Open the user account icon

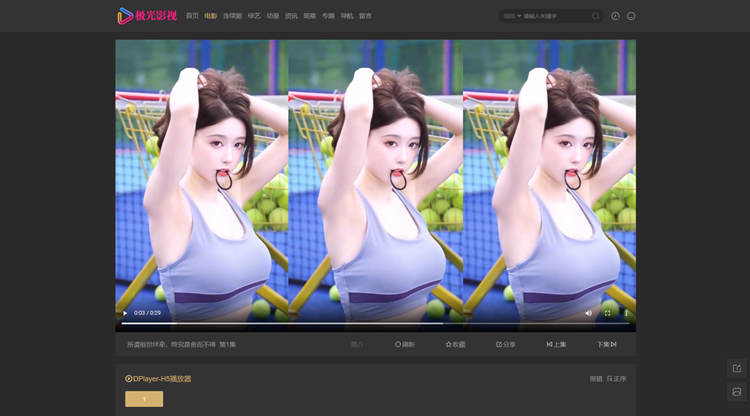click(632, 16)
